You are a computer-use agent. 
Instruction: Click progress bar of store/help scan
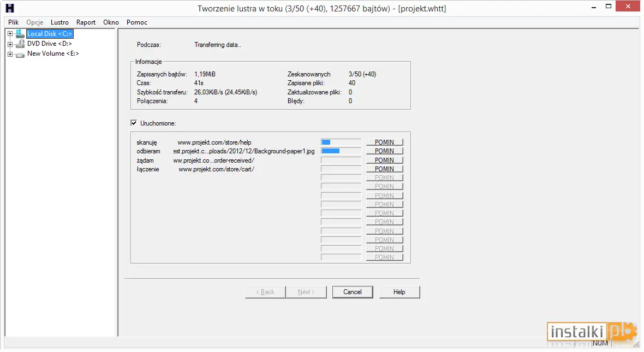(341, 142)
